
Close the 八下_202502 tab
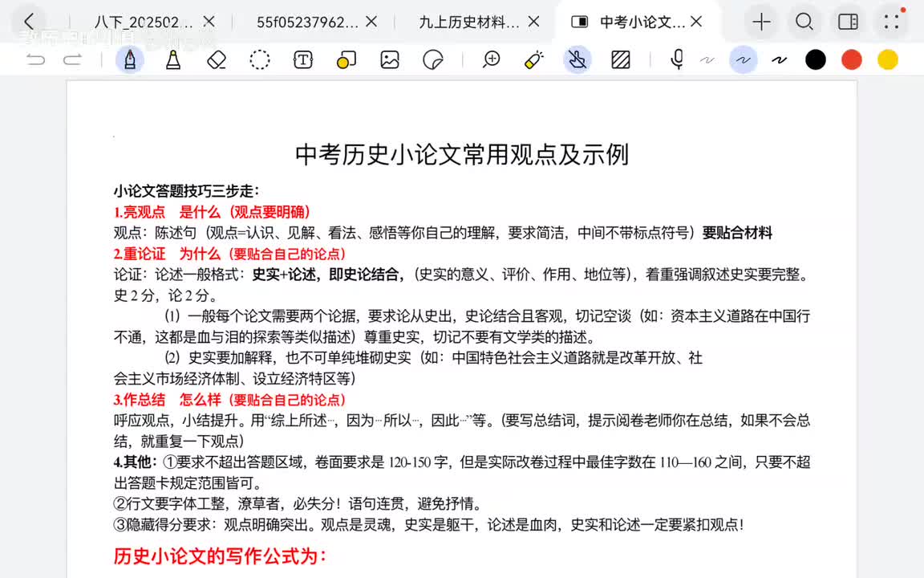(209, 22)
